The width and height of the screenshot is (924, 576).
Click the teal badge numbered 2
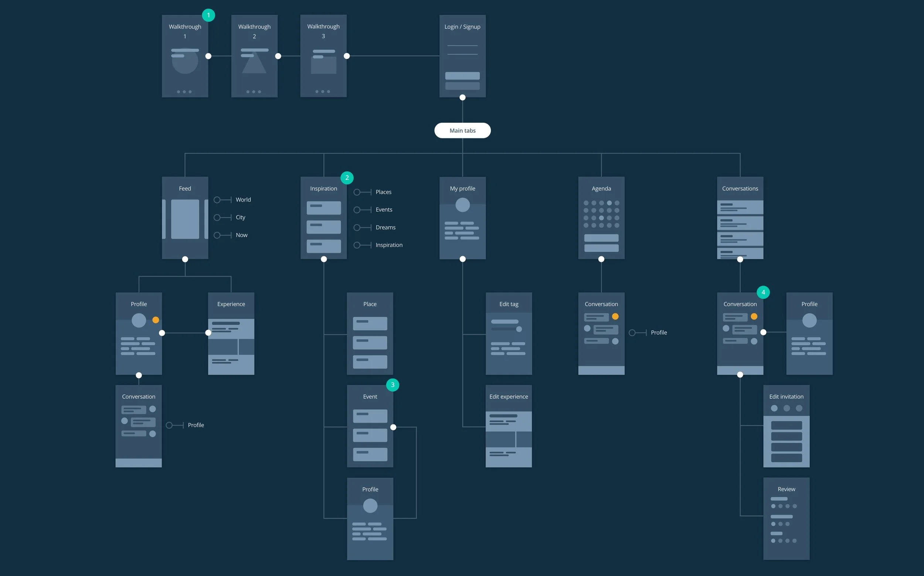(x=347, y=177)
